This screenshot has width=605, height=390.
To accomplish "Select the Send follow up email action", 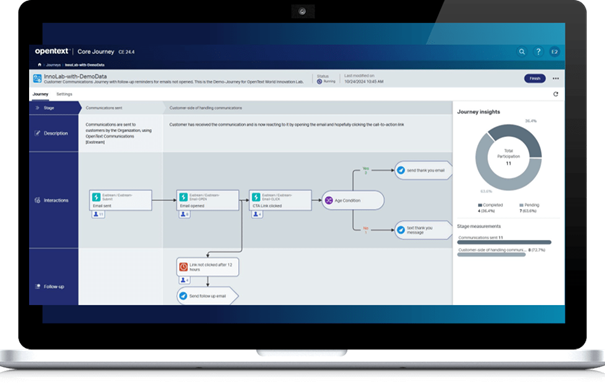I will (x=208, y=296).
